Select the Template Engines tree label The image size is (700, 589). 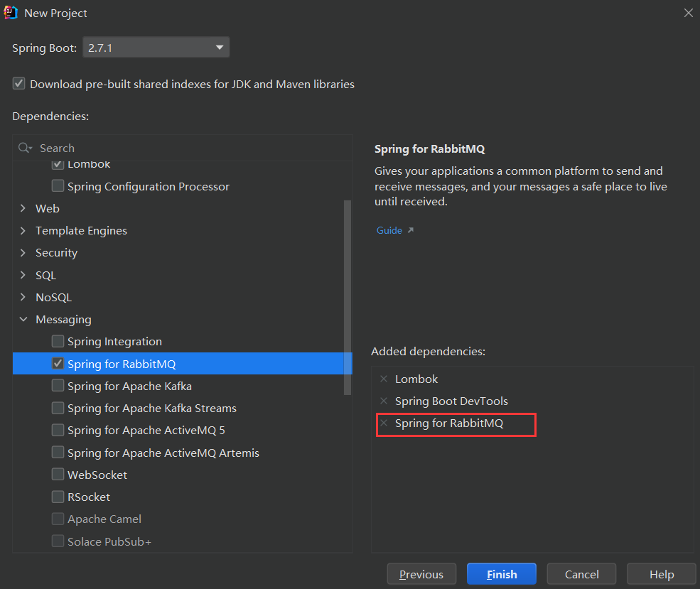pyautogui.click(x=81, y=231)
